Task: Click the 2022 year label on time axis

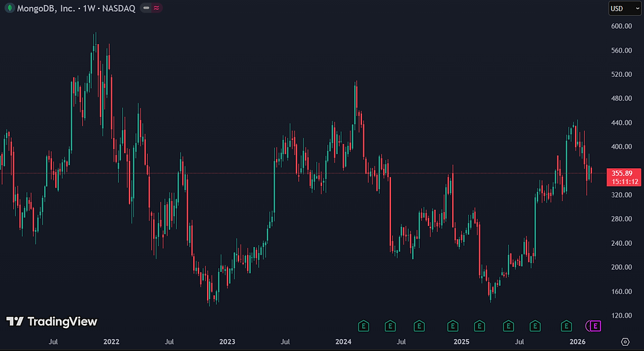Action: point(111,342)
